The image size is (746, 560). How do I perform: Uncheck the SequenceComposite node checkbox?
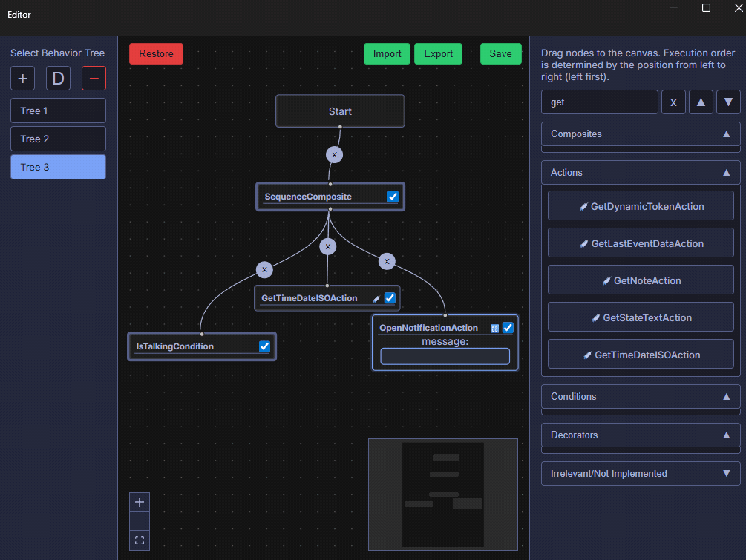(x=392, y=197)
